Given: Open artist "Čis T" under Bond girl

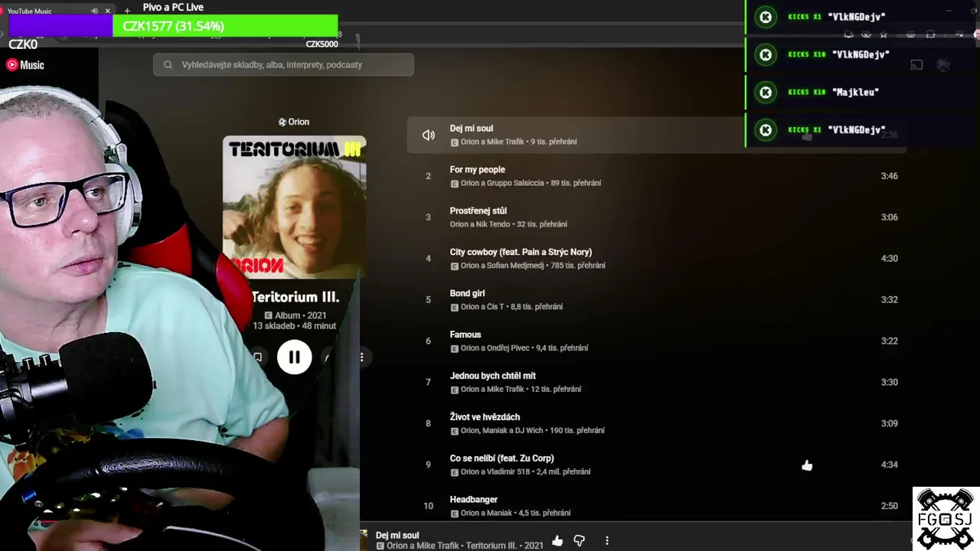Looking at the screenshot, I should (495, 308).
